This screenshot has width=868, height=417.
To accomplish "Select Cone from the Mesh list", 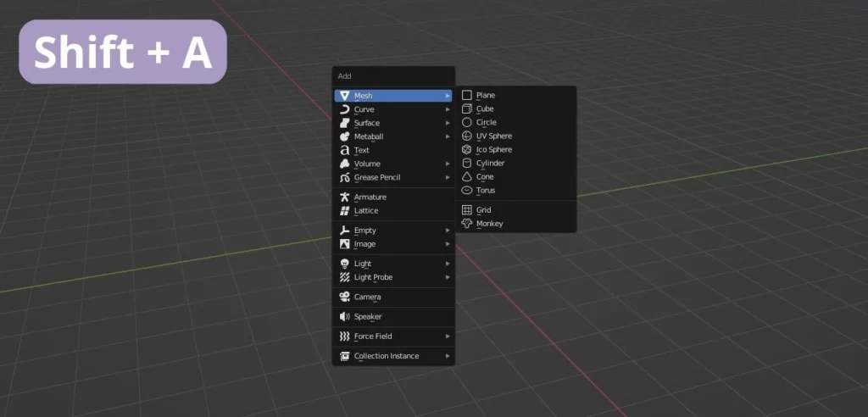I will [x=516, y=176].
